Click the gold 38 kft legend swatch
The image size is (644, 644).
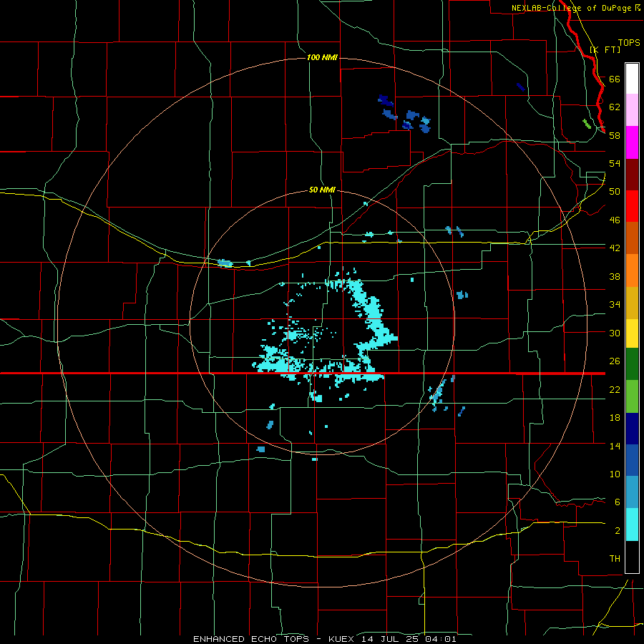point(632,303)
